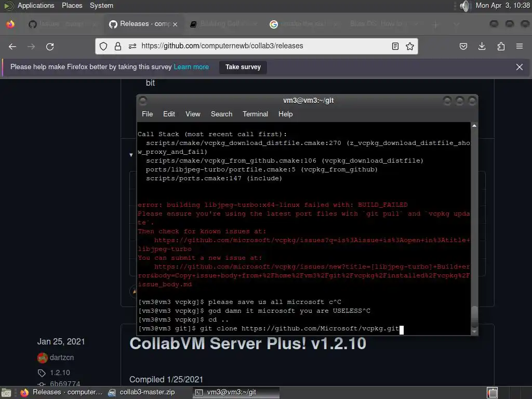The width and height of the screenshot is (532, 399).
Task: Bookmark this page with star
Action: [410, 46]
